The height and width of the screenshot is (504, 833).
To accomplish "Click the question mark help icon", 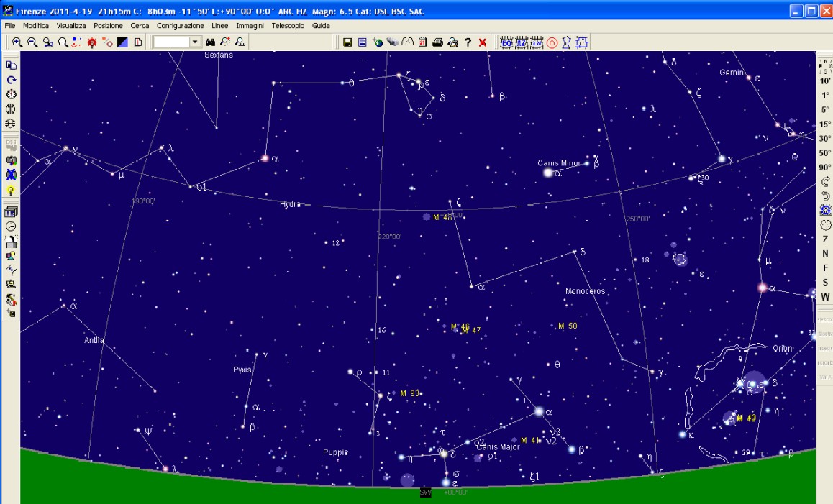I will coord(468,42).
